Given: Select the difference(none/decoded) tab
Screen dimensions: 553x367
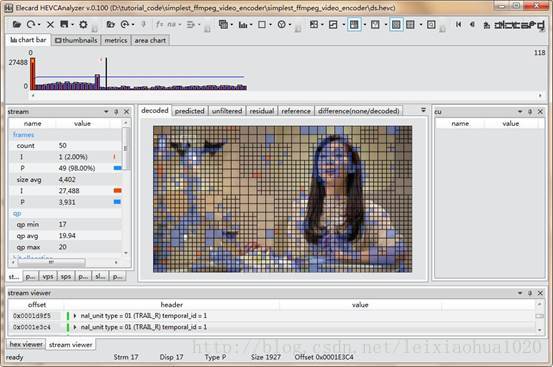Looking at the screenshot, I should [359, 111].
